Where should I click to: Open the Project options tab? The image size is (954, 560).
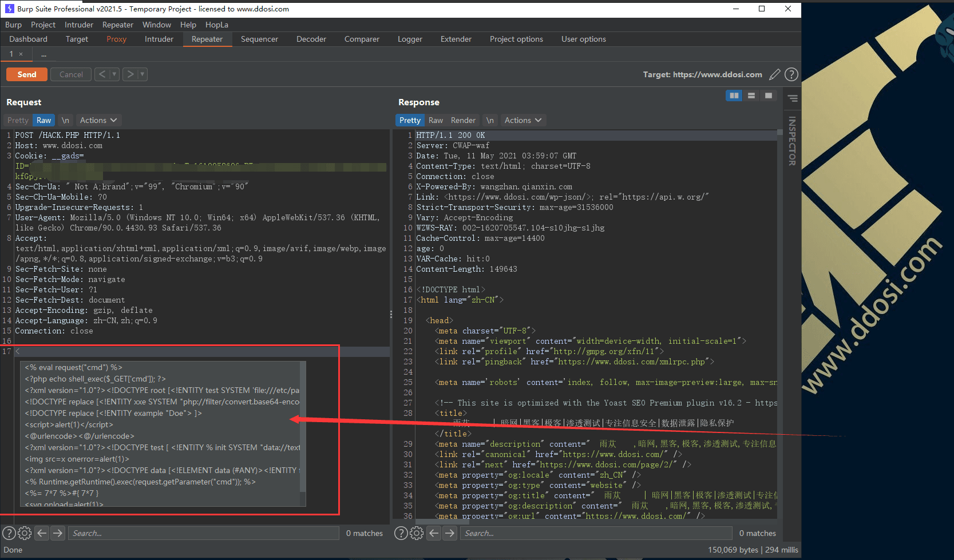pos(516,39)
